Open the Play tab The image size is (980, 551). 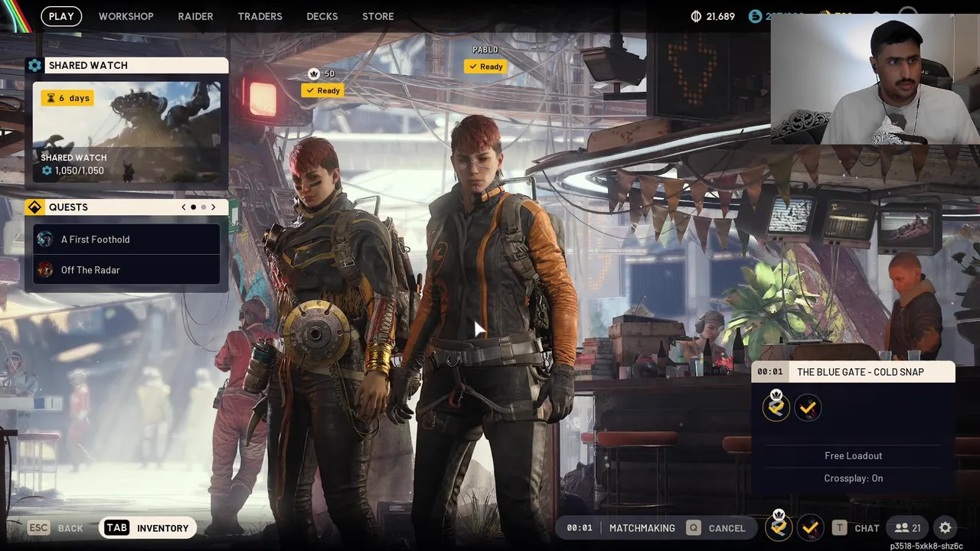click(61, 16)
